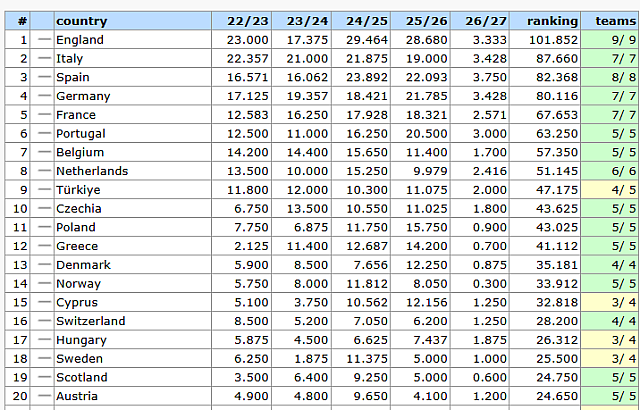Open the Portugal country link
640x410 pixels.
pyautogui.click(x=81, y=134)
